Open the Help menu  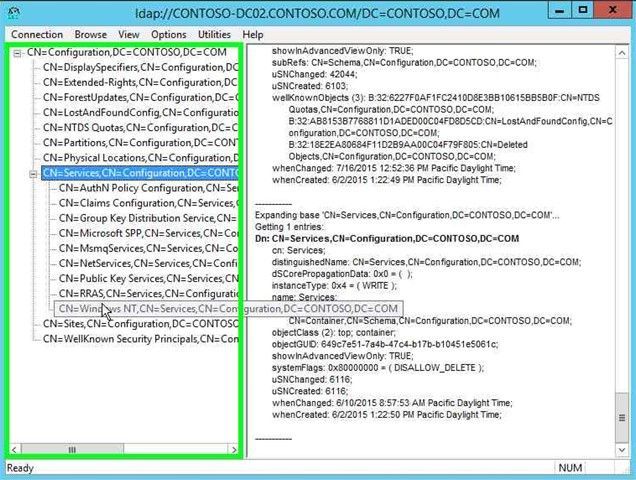253,34
